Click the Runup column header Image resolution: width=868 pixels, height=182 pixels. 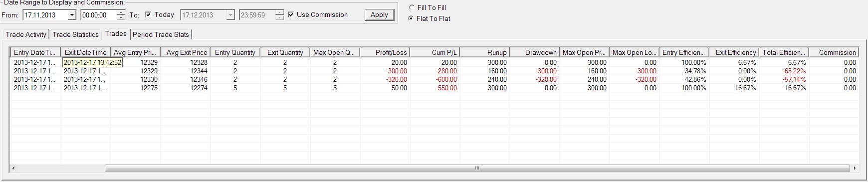[x=484, y=52]
